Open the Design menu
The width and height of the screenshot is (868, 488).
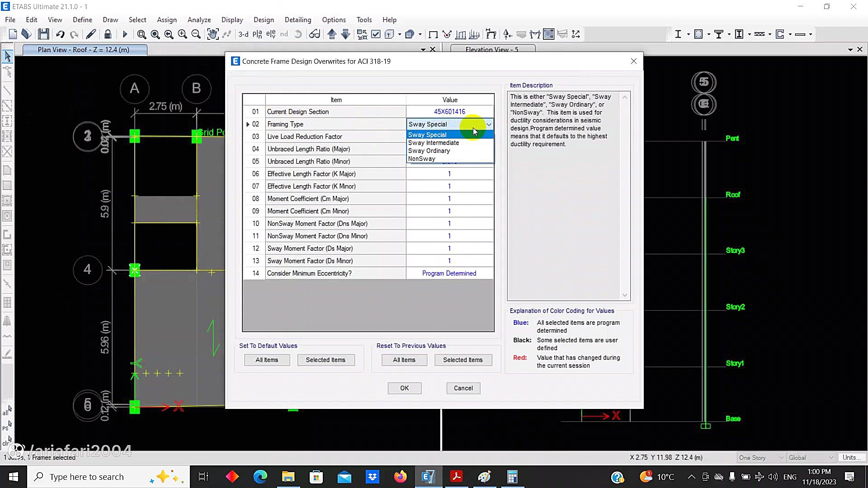(x=264, y=19)
